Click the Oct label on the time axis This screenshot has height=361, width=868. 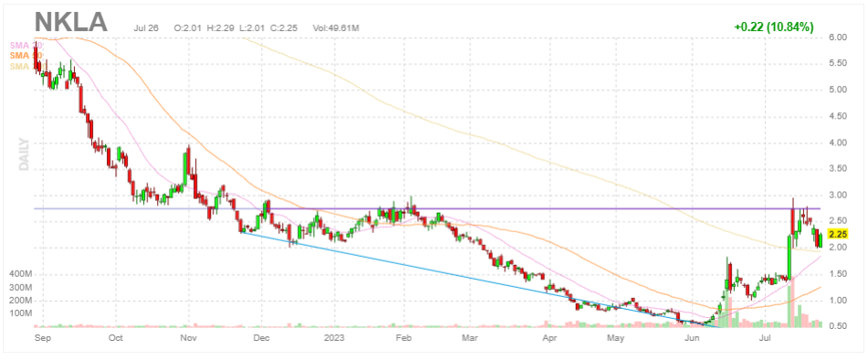(x=116, y=338)
